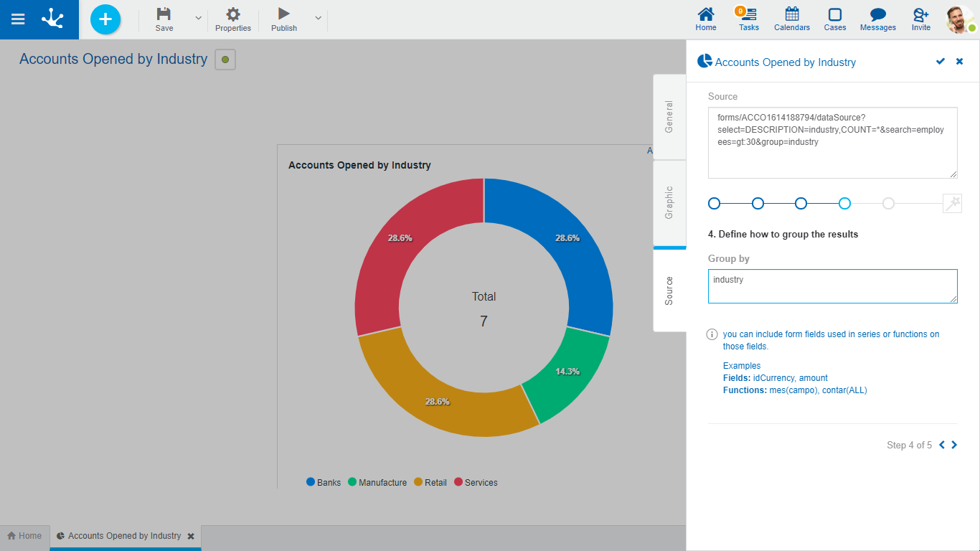Click the blue Banks legend swatch
This screenshot has height=551, width=980.
311,482
